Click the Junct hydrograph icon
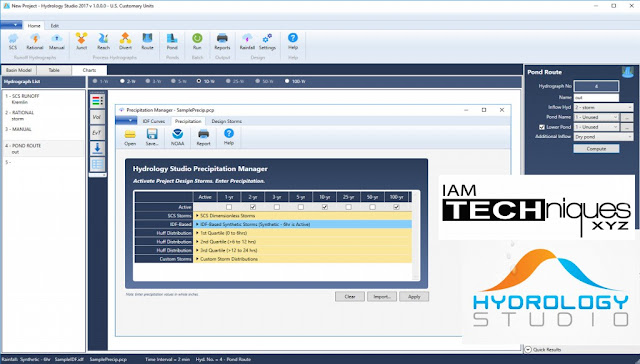 [81, 42]
